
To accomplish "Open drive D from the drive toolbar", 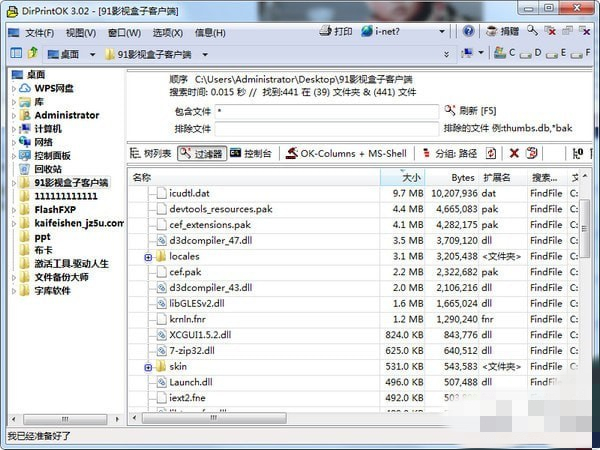I will (x=531, y=53).
